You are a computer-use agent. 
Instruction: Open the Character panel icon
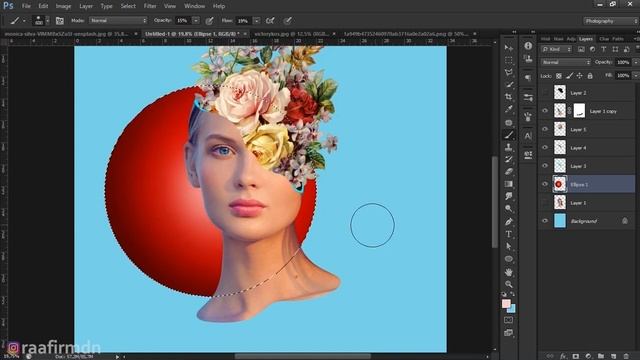pyautogui.click(x=528, y=136)
